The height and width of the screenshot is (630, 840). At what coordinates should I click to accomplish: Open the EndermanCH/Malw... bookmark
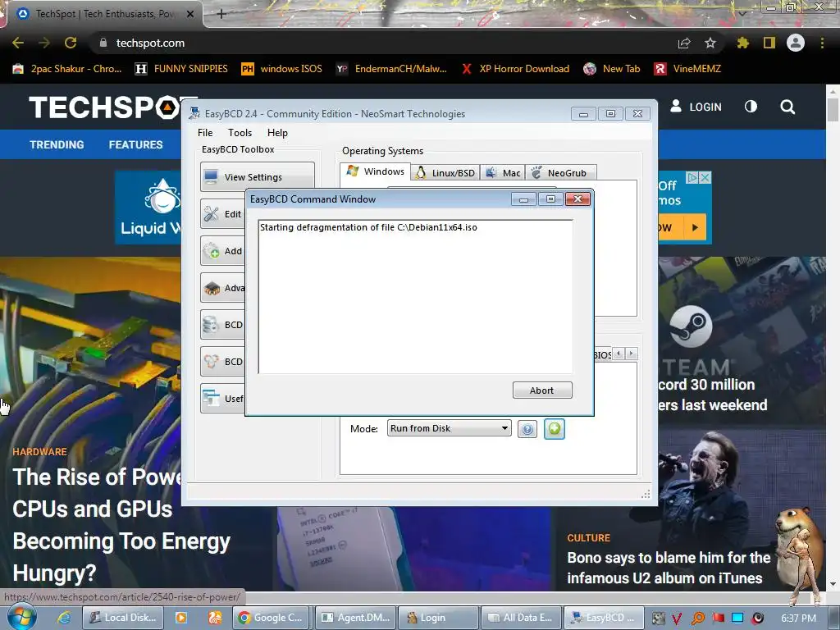[391, 69]
